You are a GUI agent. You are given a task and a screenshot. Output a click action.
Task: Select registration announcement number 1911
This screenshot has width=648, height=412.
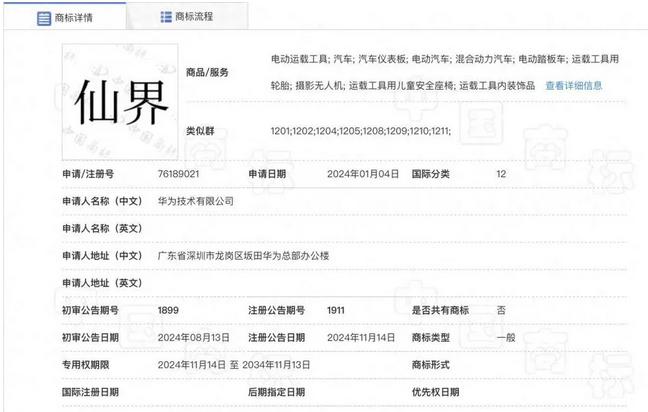tap(336, 310)
